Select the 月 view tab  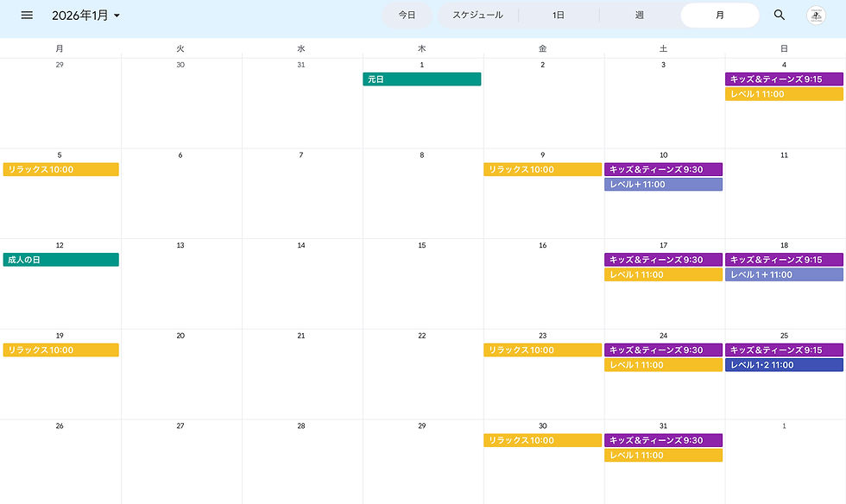click(x=720, y=16)
